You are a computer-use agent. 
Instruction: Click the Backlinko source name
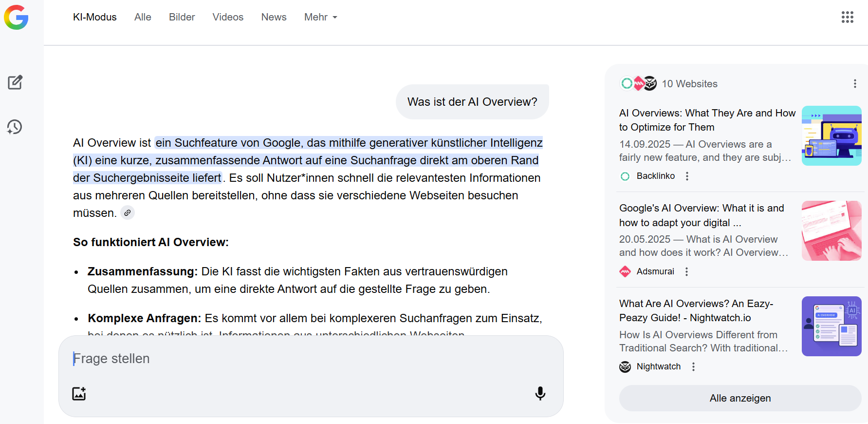pyautogui.click(x=656, y=176)
